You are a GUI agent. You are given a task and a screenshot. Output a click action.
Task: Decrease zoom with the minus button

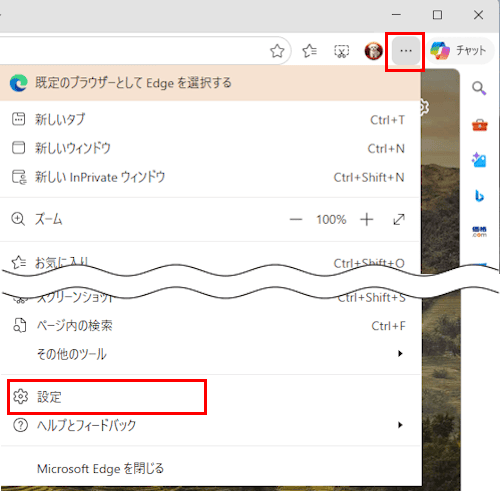[296, 220]
